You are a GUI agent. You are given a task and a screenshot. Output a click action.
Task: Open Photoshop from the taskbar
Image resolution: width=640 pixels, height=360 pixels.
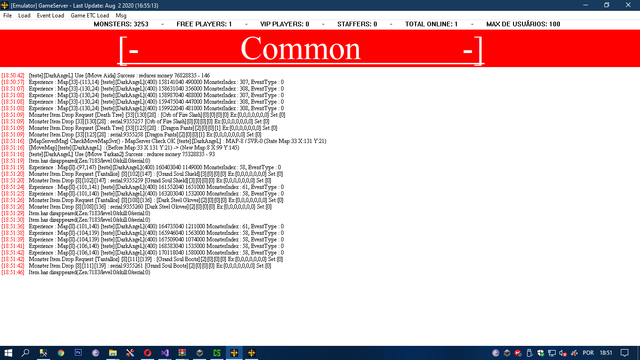click(78, 353)
